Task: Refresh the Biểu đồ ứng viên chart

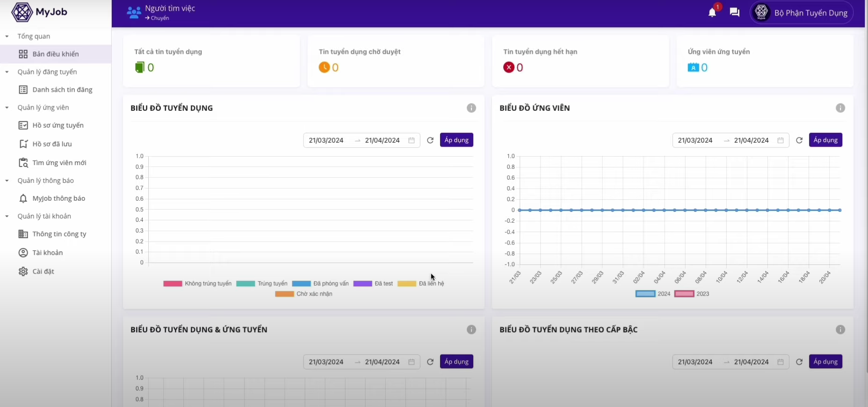Action: (x=799, y=140)
